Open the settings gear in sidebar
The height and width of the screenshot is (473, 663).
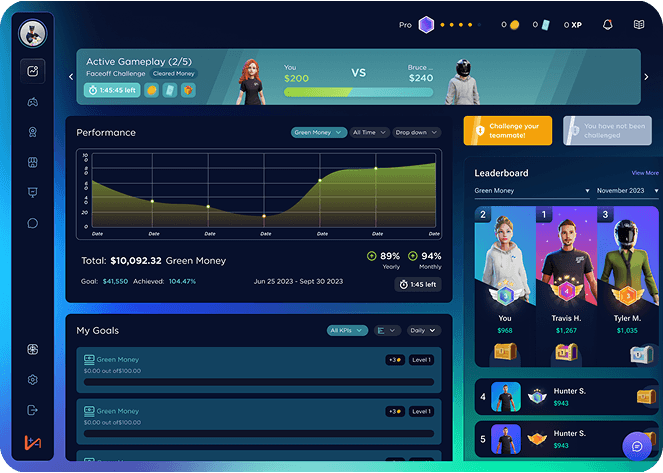click(33, 380)
